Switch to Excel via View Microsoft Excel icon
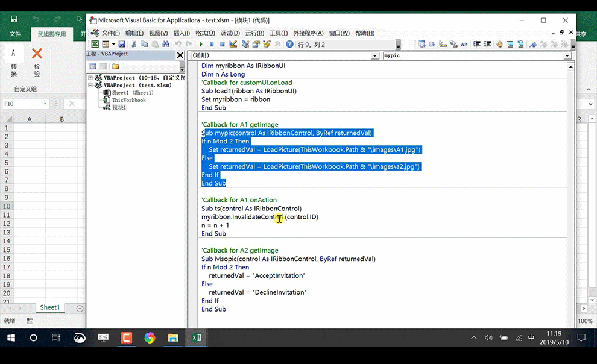Viewport: 597px width, 364px height. 95,44
